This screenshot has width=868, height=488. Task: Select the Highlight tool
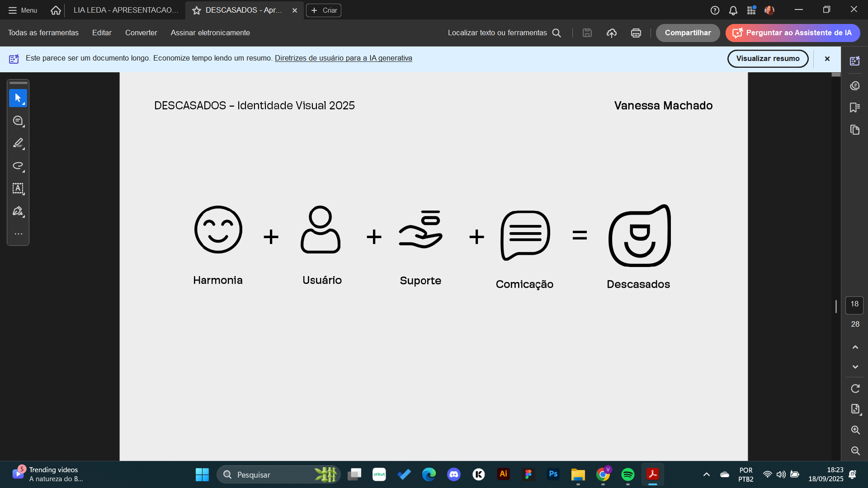(18, 144)
